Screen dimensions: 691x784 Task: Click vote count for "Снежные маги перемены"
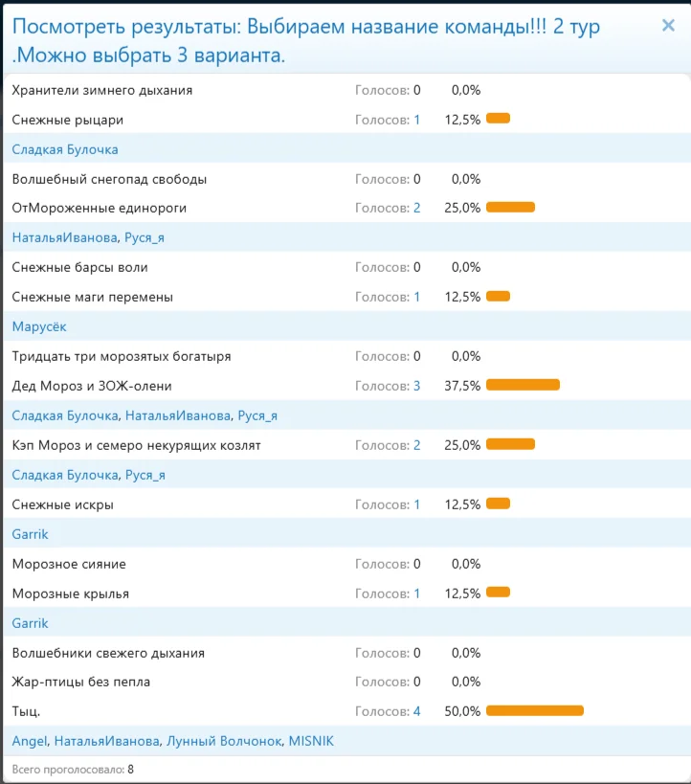coord(416,297)
